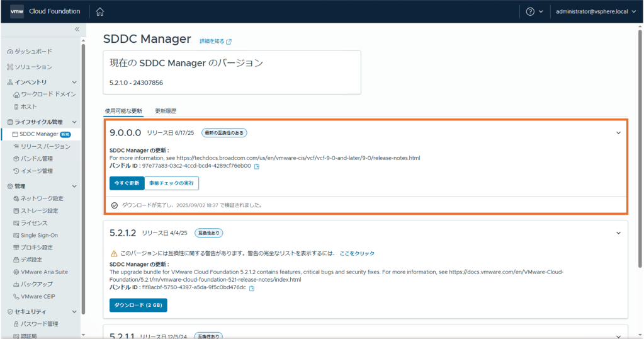Click the 新規 badge beside SDDC Manager
Image resolution: width=644 pixels, height=339 pixels.
[x=65, y=134]
